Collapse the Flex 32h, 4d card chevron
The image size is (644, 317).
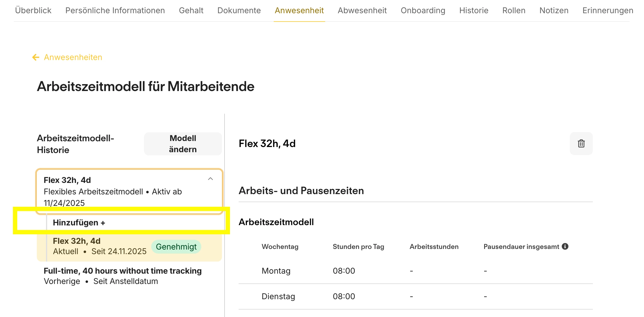click(210, 179)
